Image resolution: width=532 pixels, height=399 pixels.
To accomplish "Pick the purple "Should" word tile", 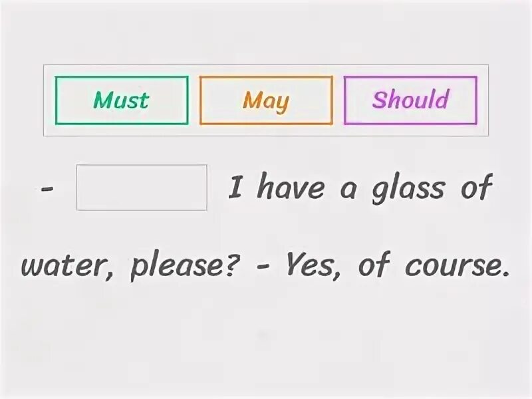I will pyautogui.click(x=410, y=100).
